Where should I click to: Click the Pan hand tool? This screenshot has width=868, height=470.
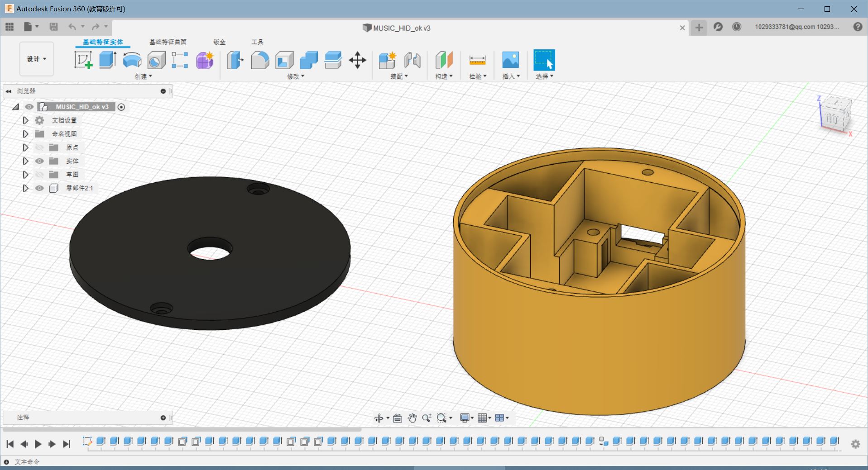coord(412,418)
